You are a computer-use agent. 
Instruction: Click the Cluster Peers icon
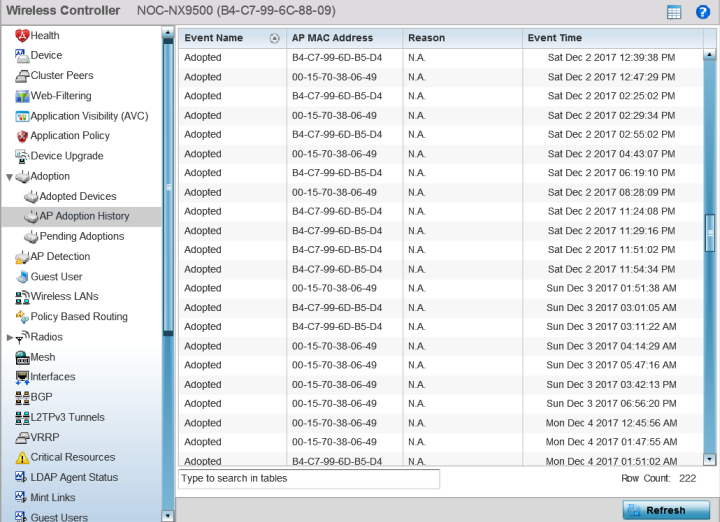[x=22, y=76]
